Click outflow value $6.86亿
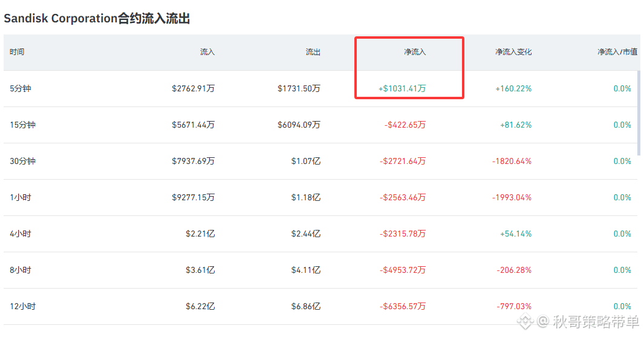644x337 pixels. 305,306
